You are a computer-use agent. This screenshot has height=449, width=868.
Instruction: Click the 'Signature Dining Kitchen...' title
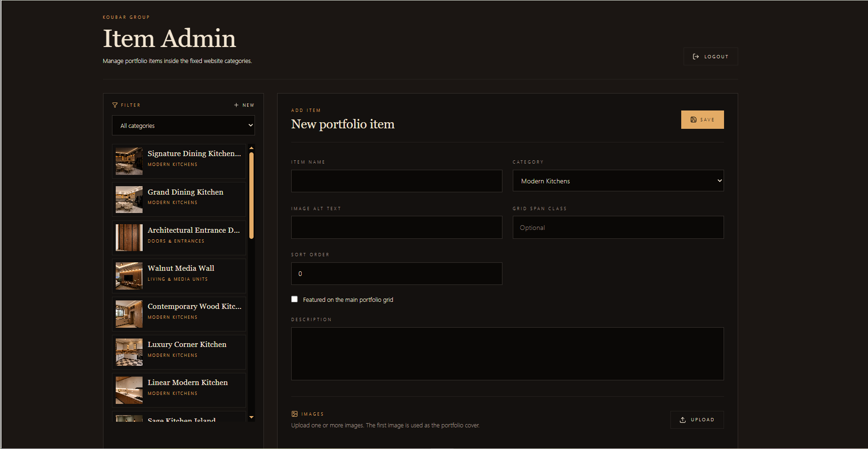pos(194,153)
